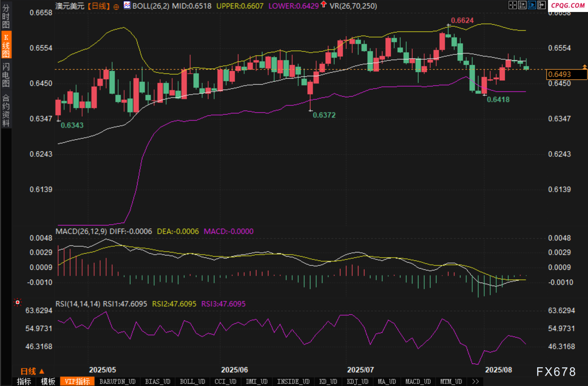Screen dimensions: 588x386
Task: Click the red sun icon near RSI panel
Action: pos(17,302)
